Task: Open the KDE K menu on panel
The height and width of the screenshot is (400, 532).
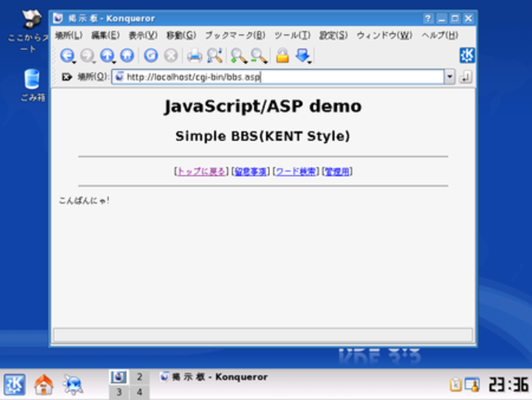Action: coord(15,385)
